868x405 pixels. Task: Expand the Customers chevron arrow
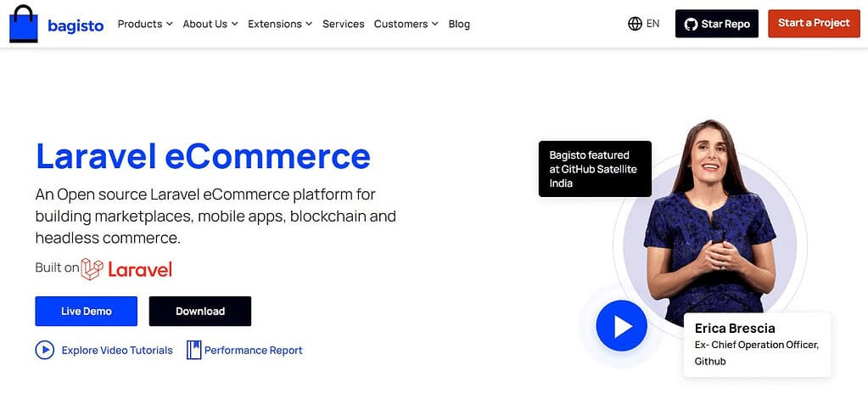[x=435, y=24]
